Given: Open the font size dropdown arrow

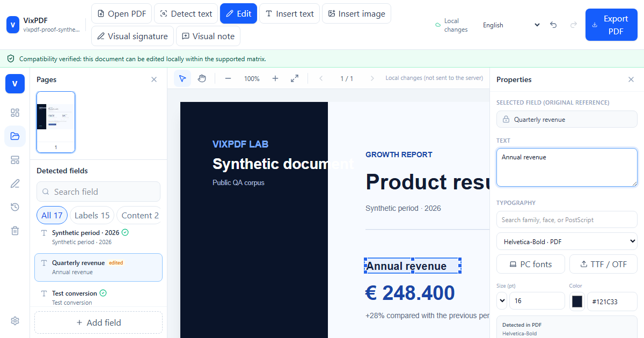Looking at the screenshot, I should 502,300.
